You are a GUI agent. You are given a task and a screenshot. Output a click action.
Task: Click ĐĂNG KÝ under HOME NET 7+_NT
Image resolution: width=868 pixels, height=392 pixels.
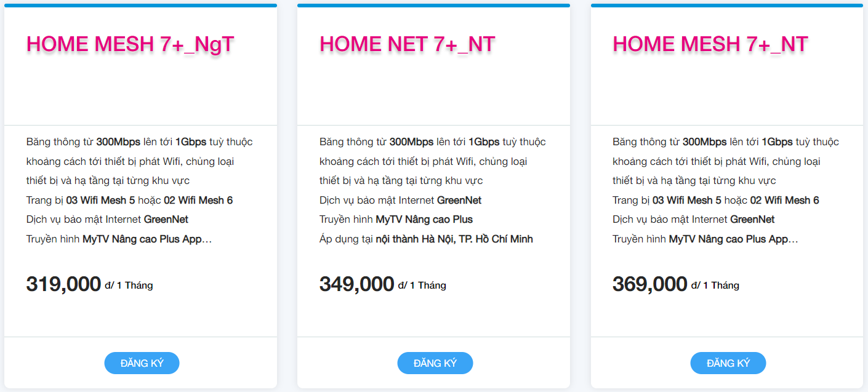point(435,363)
